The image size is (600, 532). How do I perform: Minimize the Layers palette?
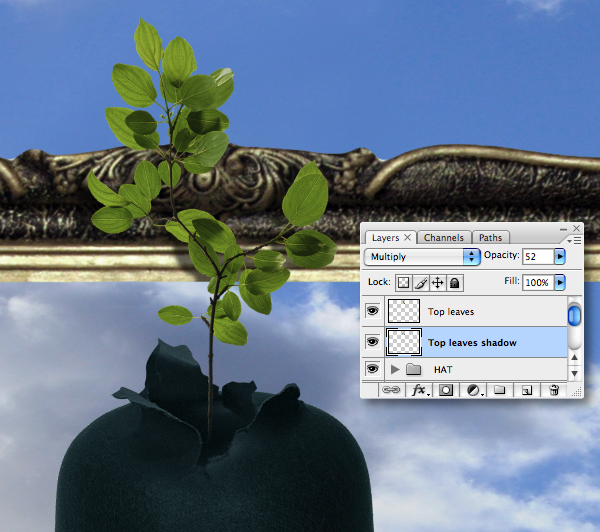[x=563, y=229]
